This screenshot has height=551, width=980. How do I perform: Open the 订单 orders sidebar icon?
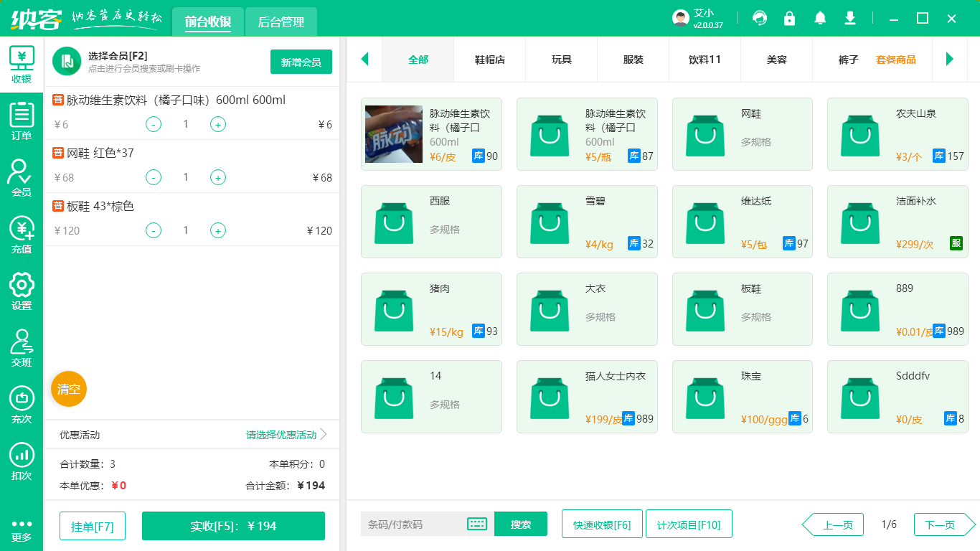22,121
